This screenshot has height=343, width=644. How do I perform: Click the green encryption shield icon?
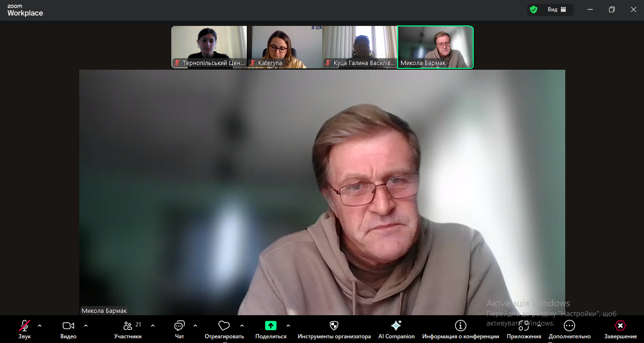[534, 9]
